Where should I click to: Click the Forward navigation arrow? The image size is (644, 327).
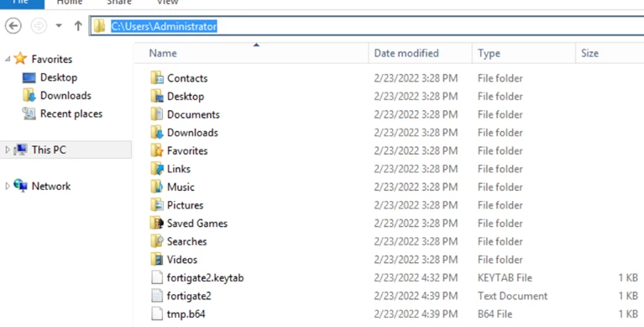click(x=39, y=26)
